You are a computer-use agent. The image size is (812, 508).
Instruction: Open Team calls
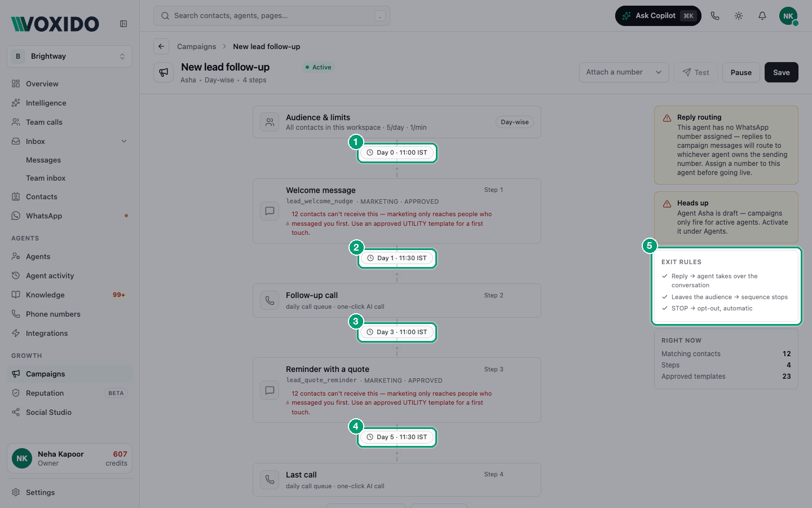pos(69,122)
